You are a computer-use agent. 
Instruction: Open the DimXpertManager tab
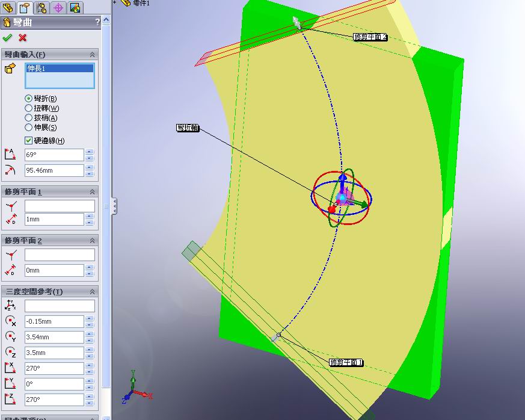[x=58, y=7]
